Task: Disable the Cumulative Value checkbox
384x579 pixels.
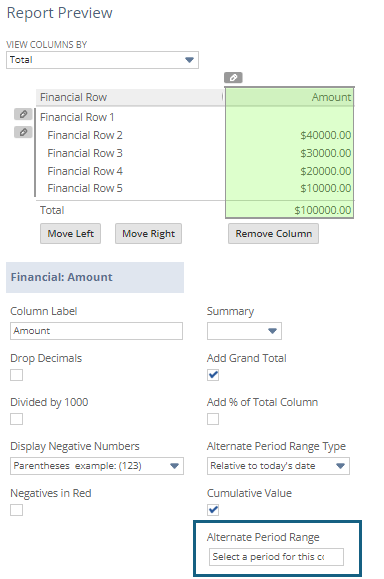Action: (x=213, y=510)
